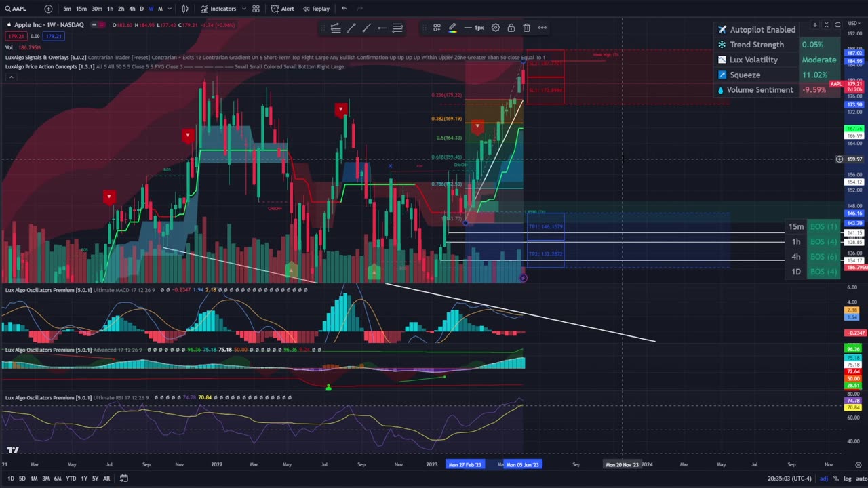Image resolution: width=868 pixels, height=488 pixels.
Task: Click the Mon 05 Jun '23 date marker
Action: [x=522, y=464]
